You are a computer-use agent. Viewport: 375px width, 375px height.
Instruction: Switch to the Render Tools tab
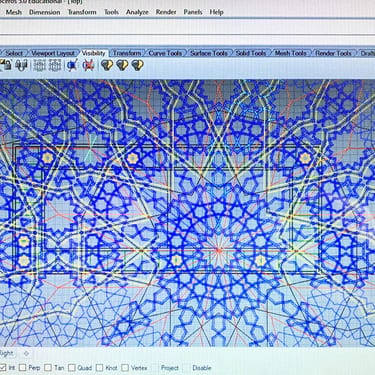[333, 53]
